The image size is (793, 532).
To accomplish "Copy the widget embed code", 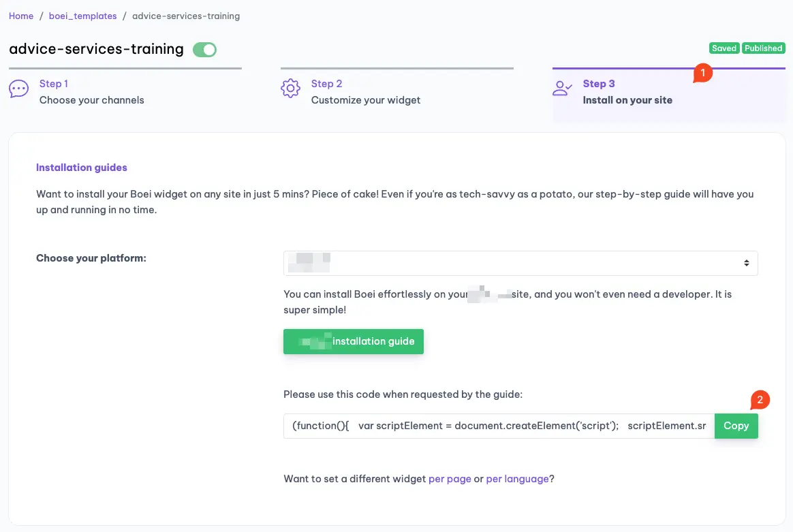I will (x=736, y=426).
